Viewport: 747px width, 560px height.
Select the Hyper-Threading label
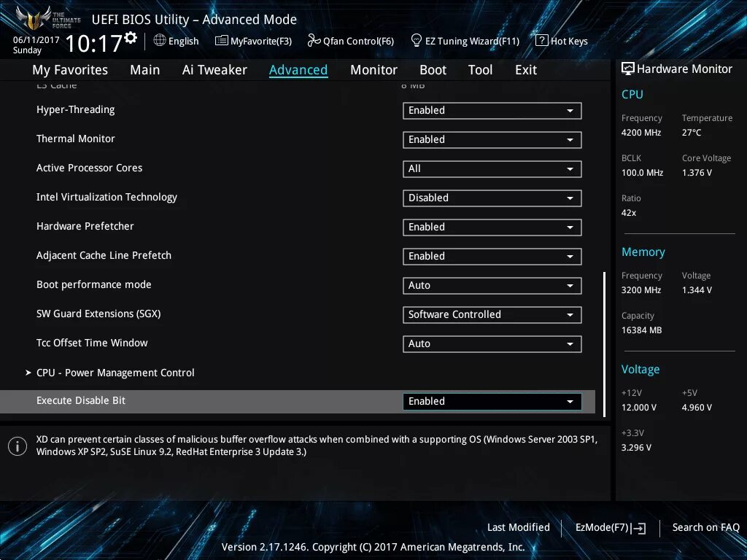point(75,109)
